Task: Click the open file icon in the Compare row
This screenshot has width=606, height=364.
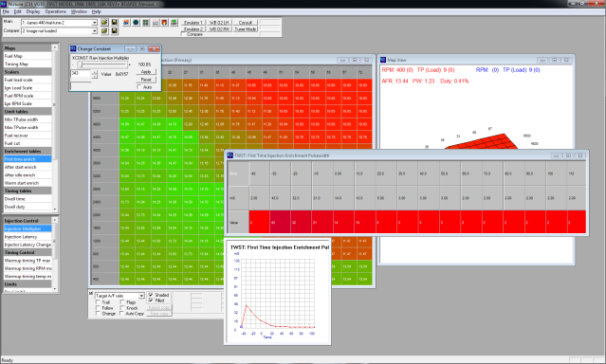Action: pos(104,30)
